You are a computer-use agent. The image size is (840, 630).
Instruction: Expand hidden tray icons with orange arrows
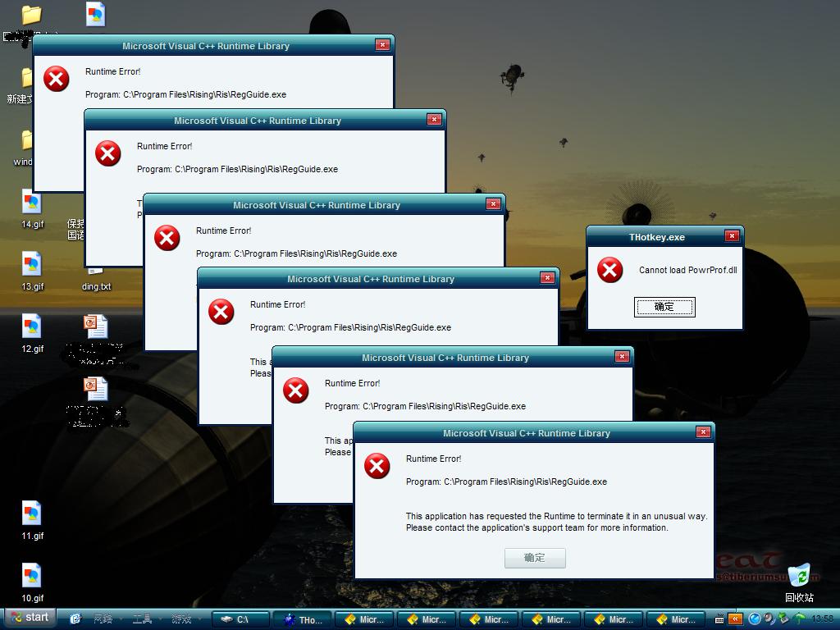735,619
